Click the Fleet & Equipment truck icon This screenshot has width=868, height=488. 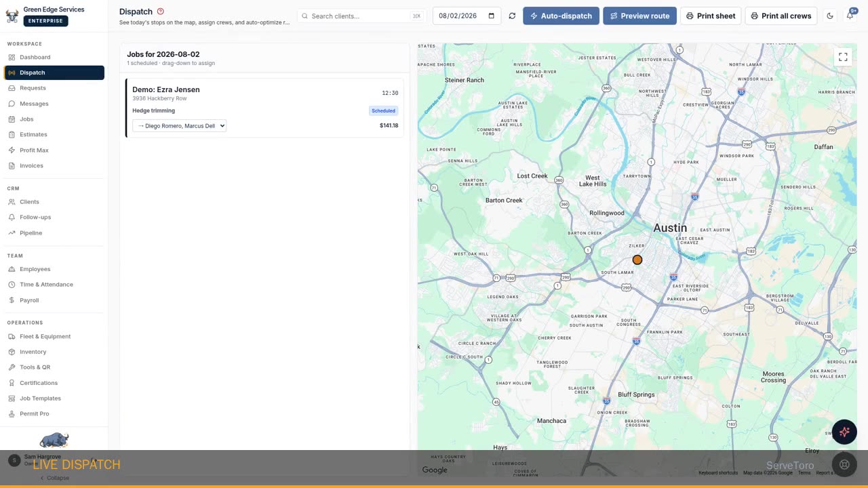point(12,336)
